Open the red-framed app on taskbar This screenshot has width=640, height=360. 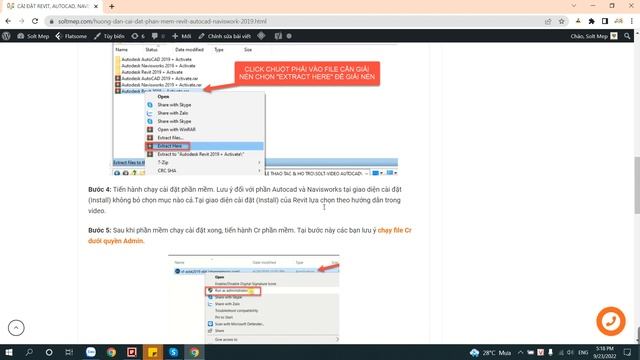132,352
